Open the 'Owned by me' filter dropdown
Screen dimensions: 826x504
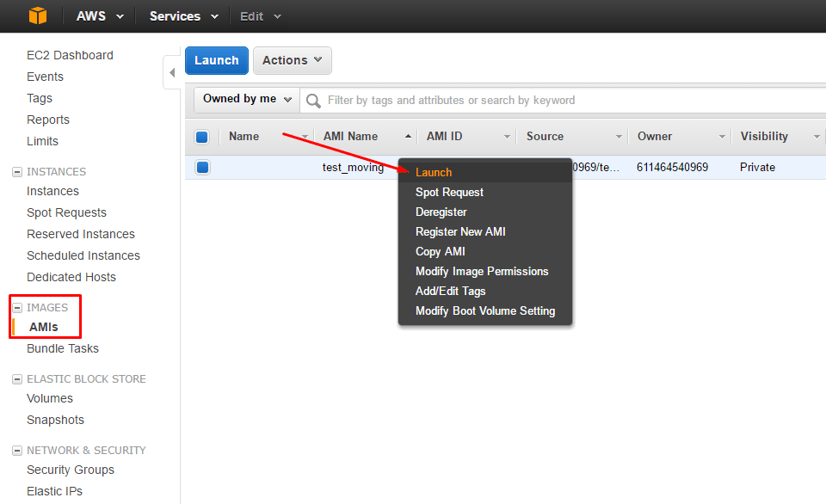point(245,99)
